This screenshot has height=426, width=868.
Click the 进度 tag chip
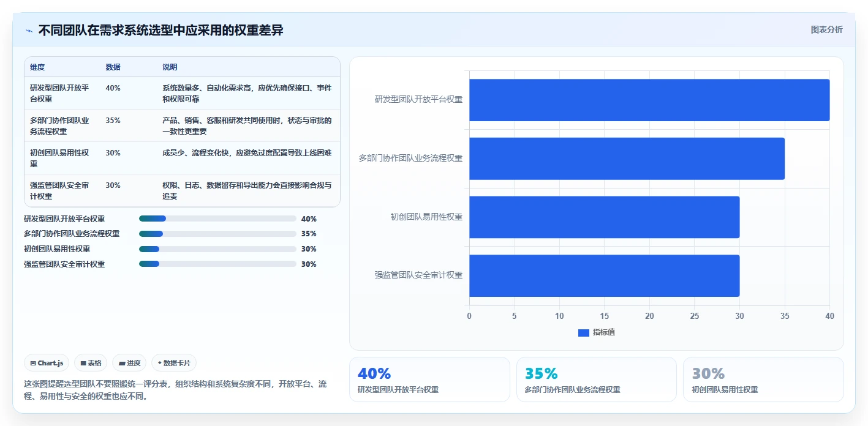click(x=129, y=363)
